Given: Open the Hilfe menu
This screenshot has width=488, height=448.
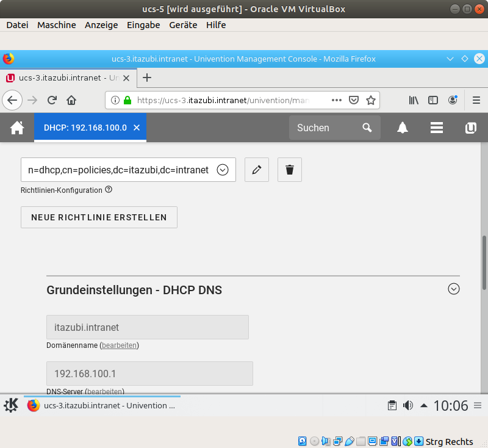Looking at the screenshot, I should [x=216, y=25].
